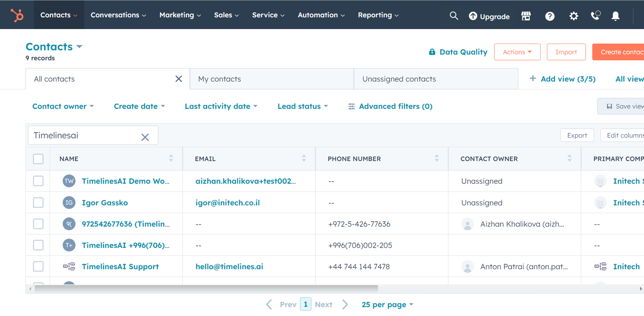Click the Edit columns button
The image size is (644, 316).
(622, 135)
